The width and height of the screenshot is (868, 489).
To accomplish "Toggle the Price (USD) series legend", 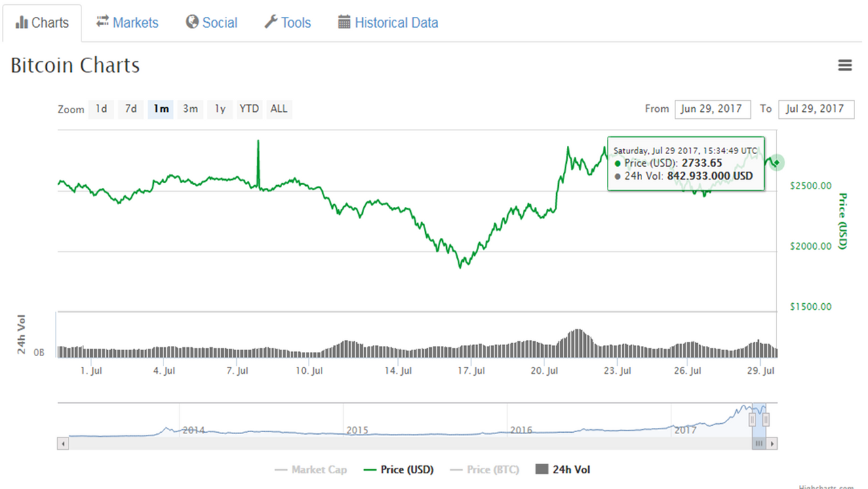I will click(399, 469).
